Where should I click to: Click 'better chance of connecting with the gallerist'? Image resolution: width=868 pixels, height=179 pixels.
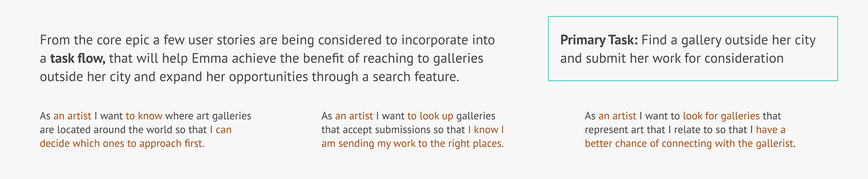pyautogui.click(x=689, y=144)
